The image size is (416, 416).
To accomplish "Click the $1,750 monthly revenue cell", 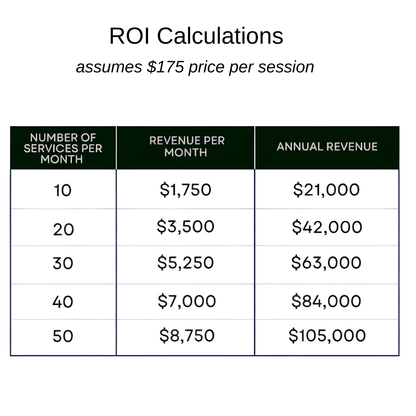I will tap(186, 189).
